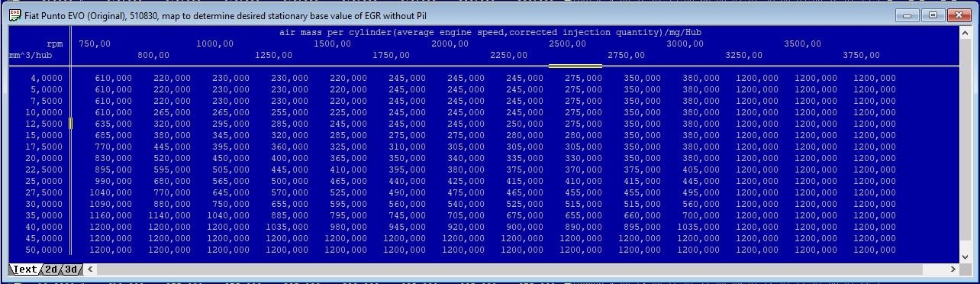Maximize the map window
Viewport: 980px width, 284px height.
pos(933,15)
